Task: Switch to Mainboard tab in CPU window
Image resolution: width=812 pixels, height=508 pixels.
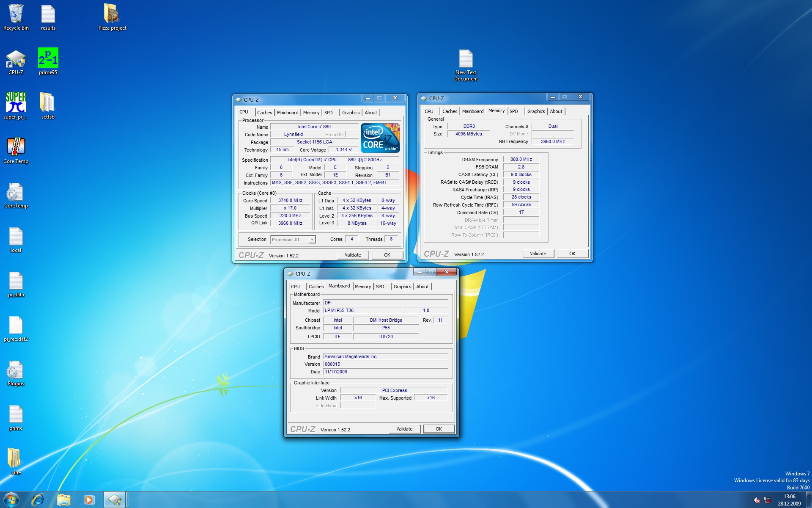Action: click(x=288, y=113)
